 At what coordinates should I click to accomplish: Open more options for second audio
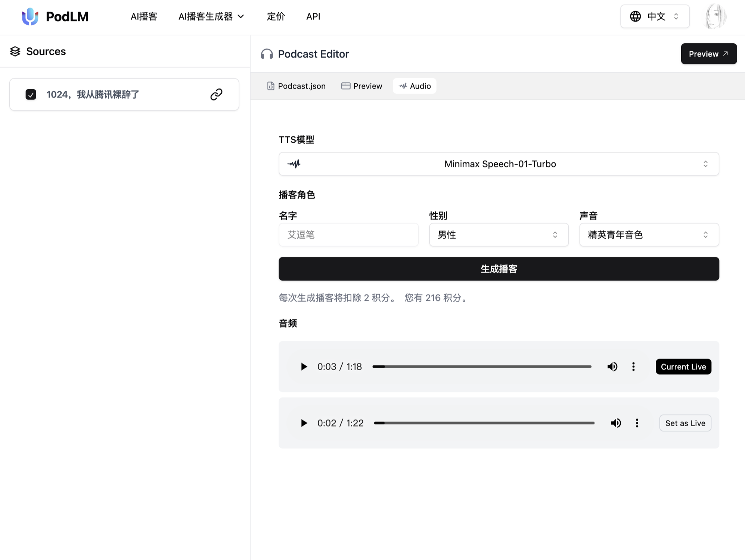tap(637, 423)
